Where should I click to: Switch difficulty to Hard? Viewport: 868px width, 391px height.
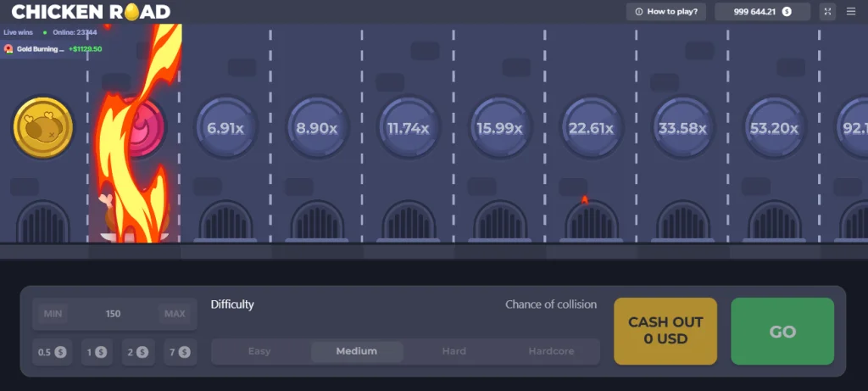point(454,351)
